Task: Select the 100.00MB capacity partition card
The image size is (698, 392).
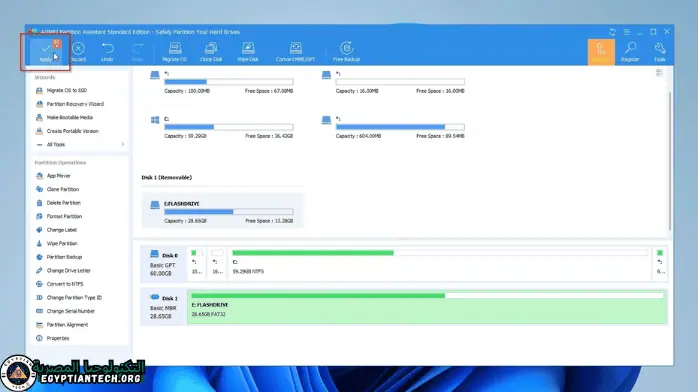Action: click(222, 82)
